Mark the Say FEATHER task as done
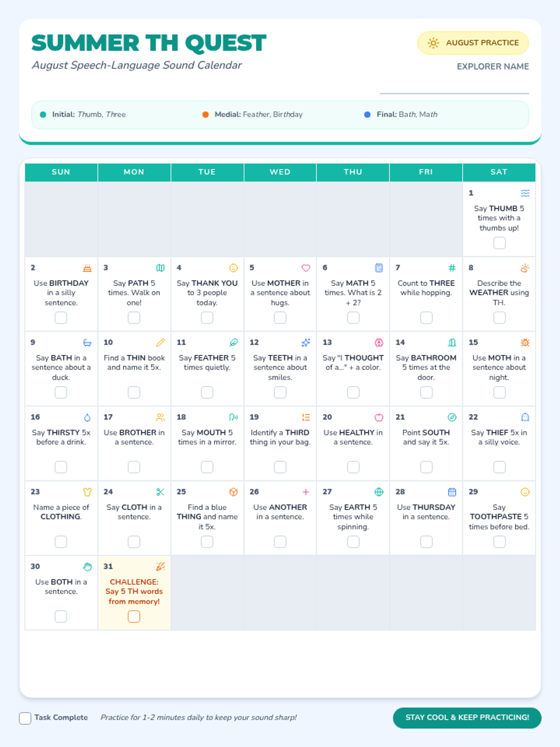 pyautogui.click(x=207, y=392)
